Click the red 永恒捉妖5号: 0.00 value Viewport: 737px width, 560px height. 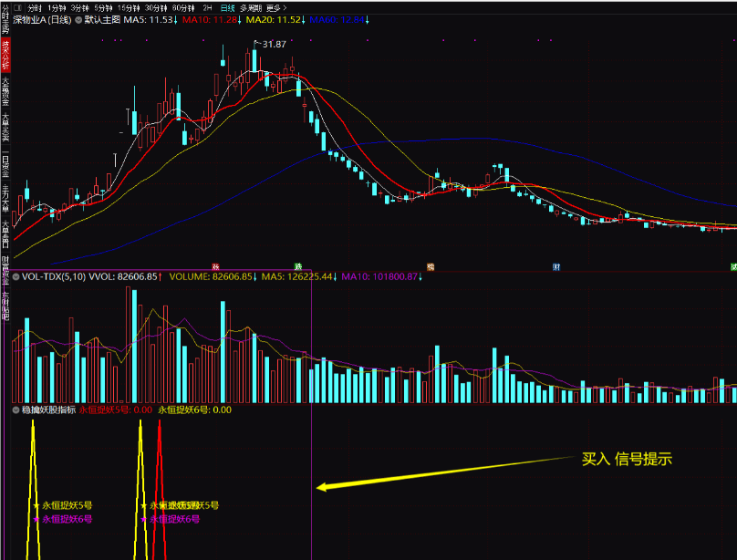pyautogui.click(x=115, y=410)
